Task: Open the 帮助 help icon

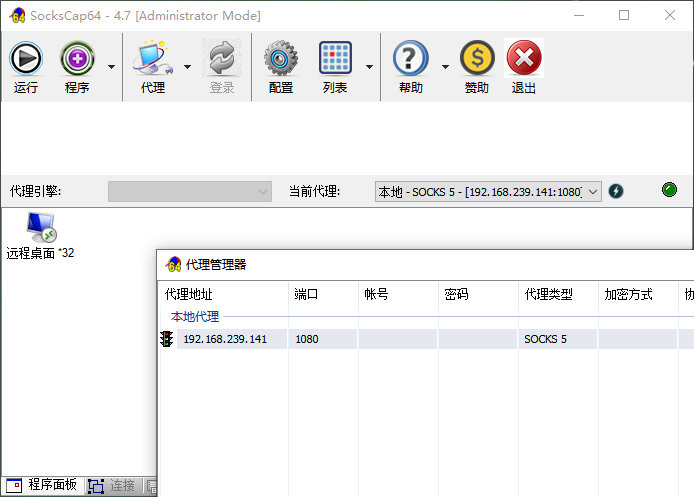Action: (410, 58)
